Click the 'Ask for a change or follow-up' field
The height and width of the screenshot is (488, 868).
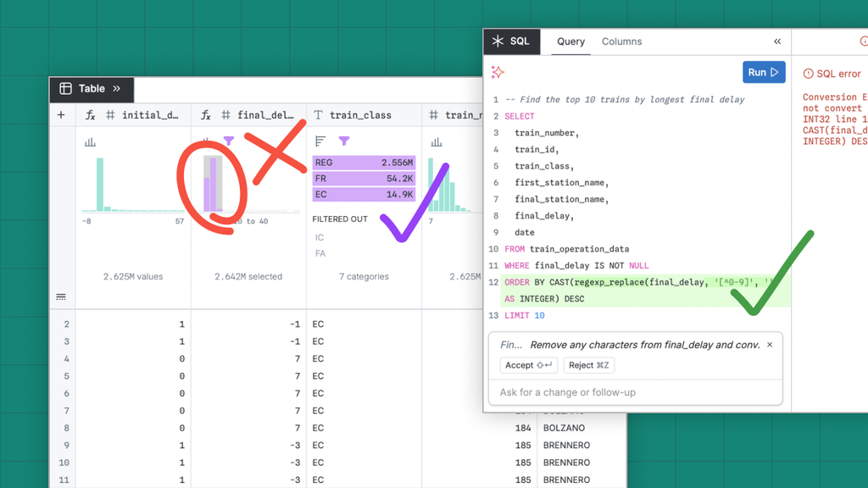coord(636,392)
